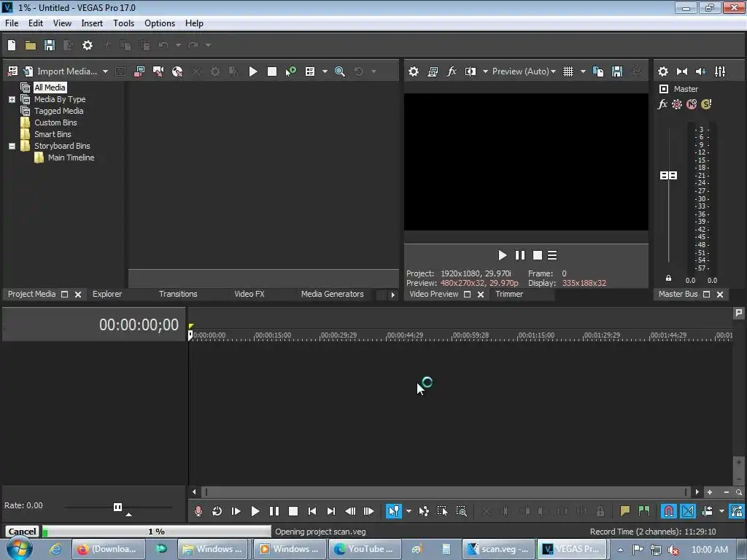Open Normal Edit tool dropdown arrow

(409, 511)
